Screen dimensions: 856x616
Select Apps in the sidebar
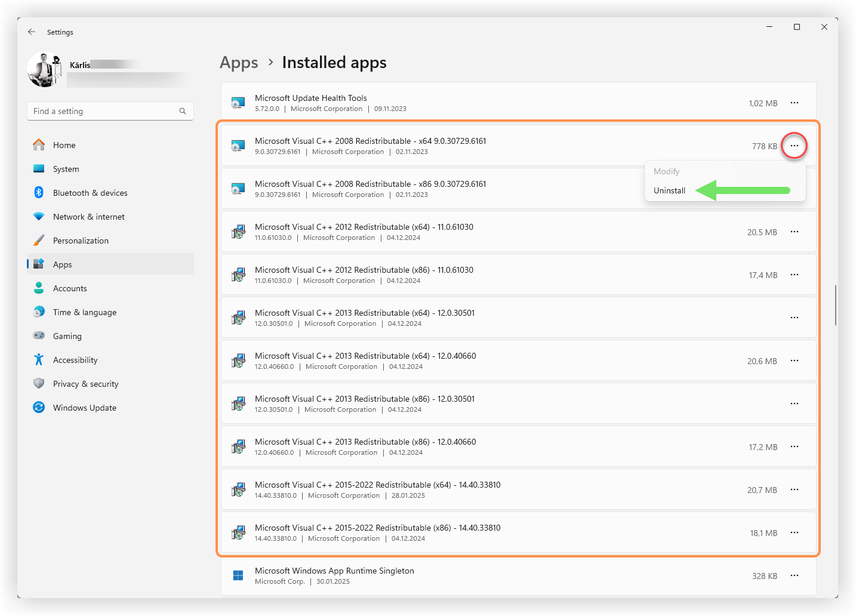point(110,264)
